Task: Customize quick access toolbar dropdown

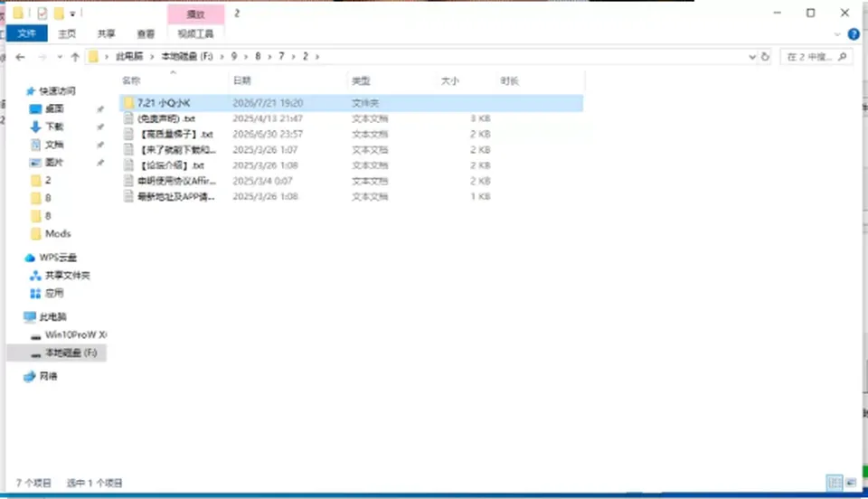Action: [72, 14]
